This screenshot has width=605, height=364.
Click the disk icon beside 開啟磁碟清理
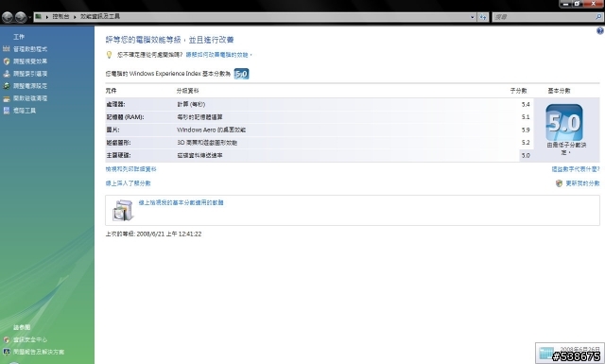click(7, 98)
